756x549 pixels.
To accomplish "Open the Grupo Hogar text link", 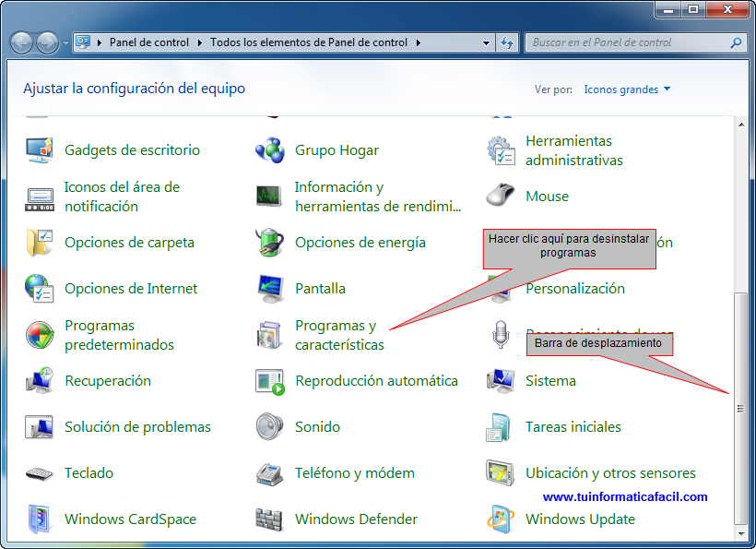I will point(337,150).
